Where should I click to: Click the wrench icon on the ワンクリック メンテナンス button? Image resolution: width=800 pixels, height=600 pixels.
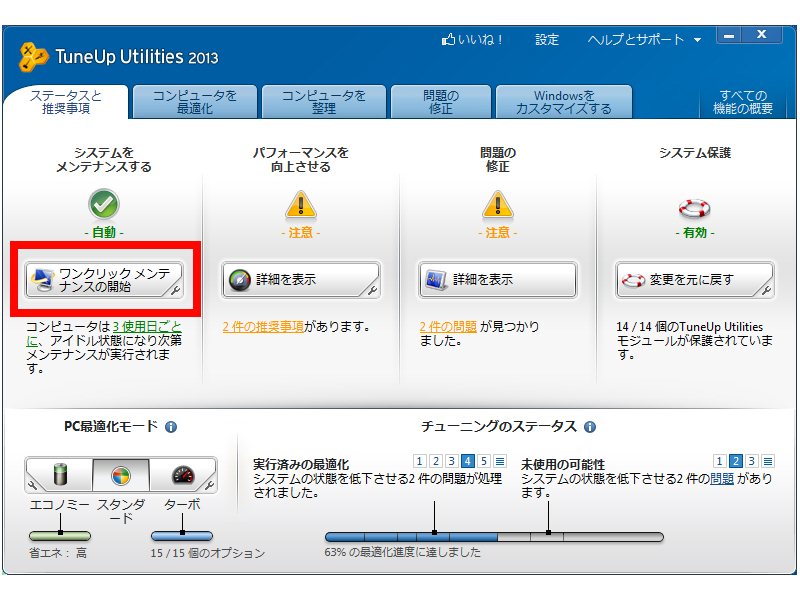(x=175, y=291)
